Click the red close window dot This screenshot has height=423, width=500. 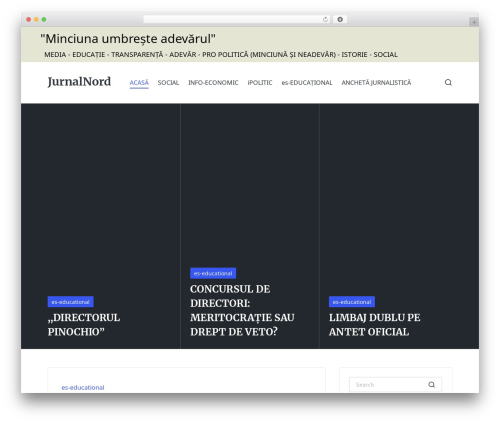pos(29,19)
